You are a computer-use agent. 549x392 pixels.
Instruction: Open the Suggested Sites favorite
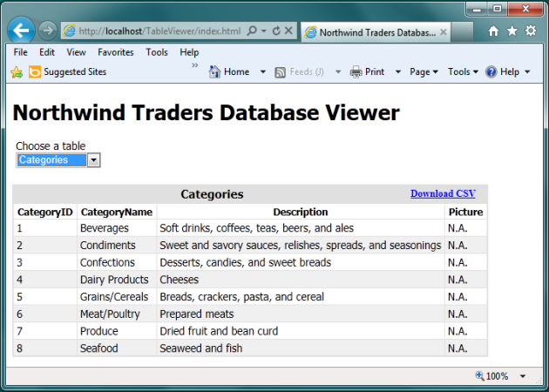tap(68, 71)
